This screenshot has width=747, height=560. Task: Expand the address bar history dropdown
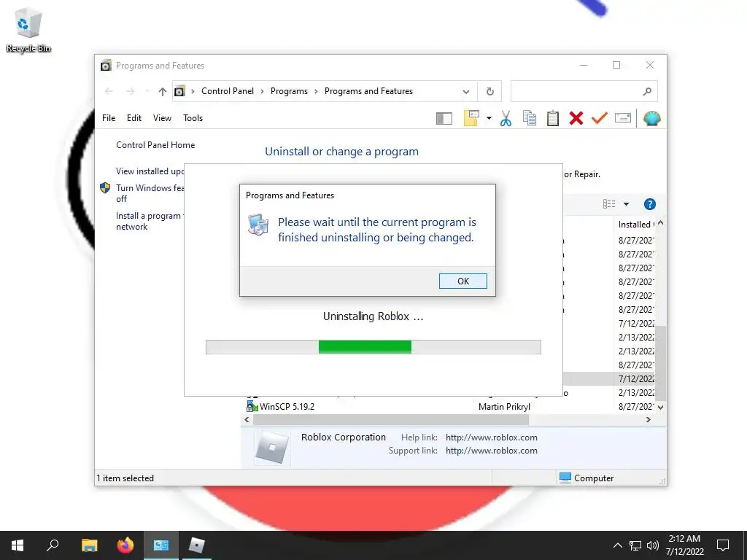click(x=466, y=91)
